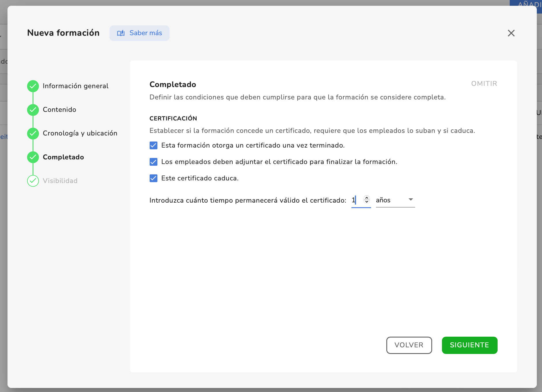Uncheck 'Los empleados deben adjuntar el certificado'
This screenshot has height=392, width=542.
coord(153,162)
